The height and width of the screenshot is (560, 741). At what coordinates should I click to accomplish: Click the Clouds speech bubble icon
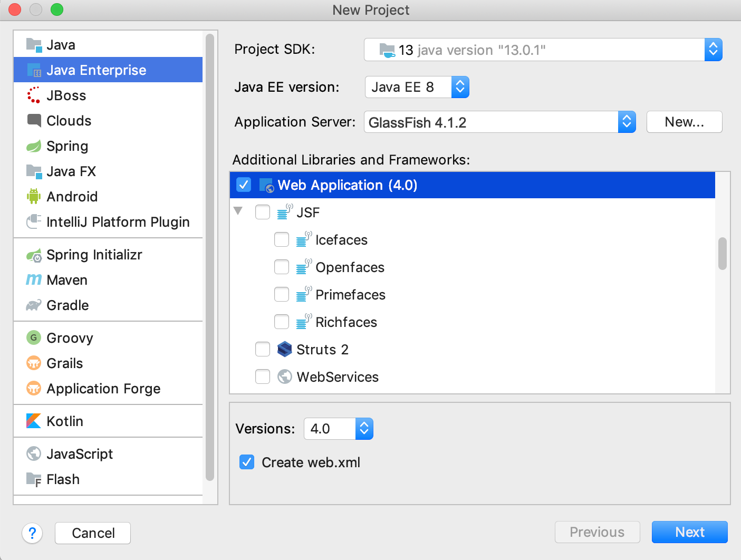tap(34, 121)
